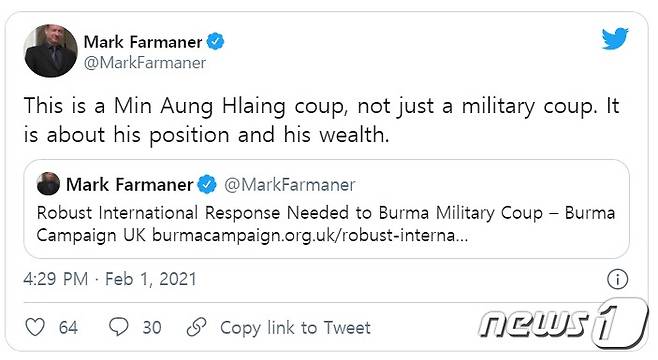The width and height of the screenshot is (658, 360).
Task: Click the chain link icon
Action: [196, 327]
